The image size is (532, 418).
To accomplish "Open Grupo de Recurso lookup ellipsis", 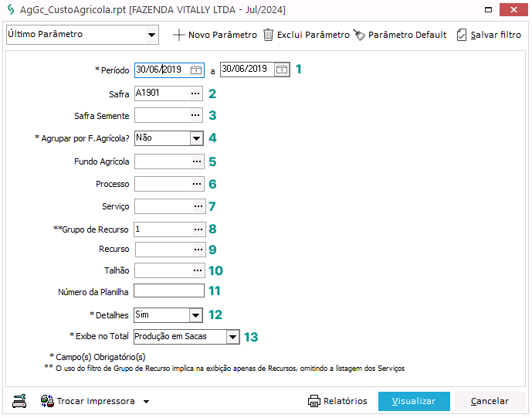I will pyautogui.click(x=198, y=229).
